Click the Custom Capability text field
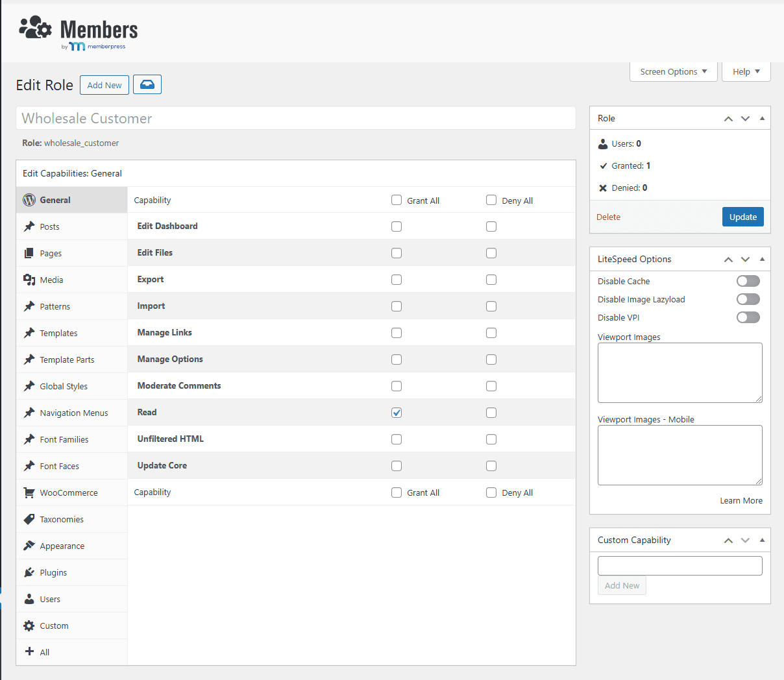This screenshot has width=784, height=680. coord(680,566)
